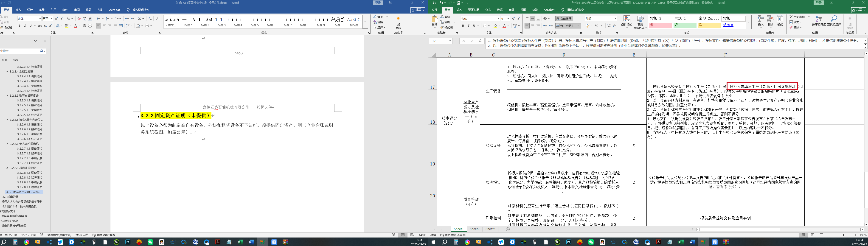This screenshot has width=868, height=246.
Task: Collapse 3.2.2.7 荧光磁粉探伤机 heading
Action: coord(7,144)
